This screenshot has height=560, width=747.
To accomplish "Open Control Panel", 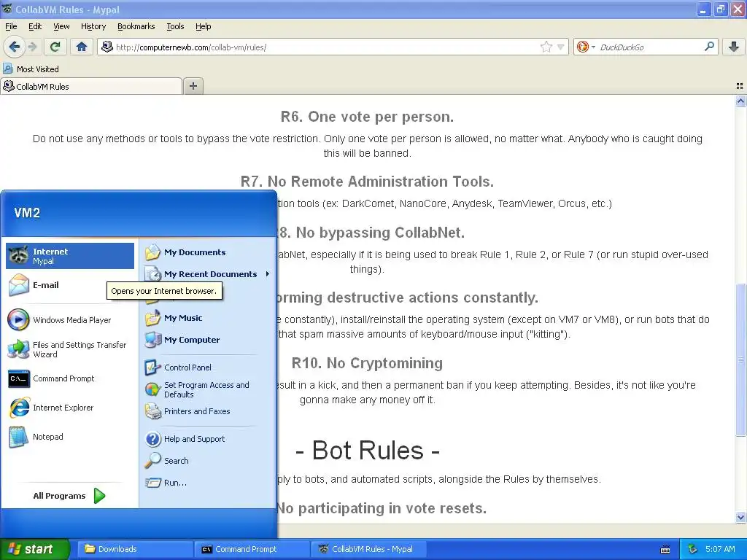I will (x=208, y=367).
